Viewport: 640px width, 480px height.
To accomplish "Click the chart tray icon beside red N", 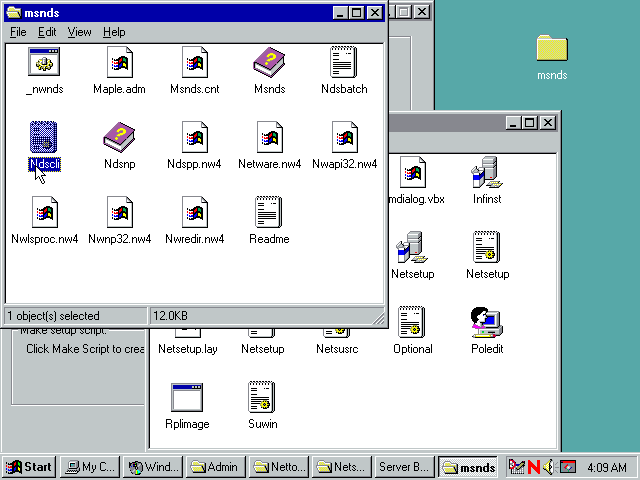I will (516, 467).
